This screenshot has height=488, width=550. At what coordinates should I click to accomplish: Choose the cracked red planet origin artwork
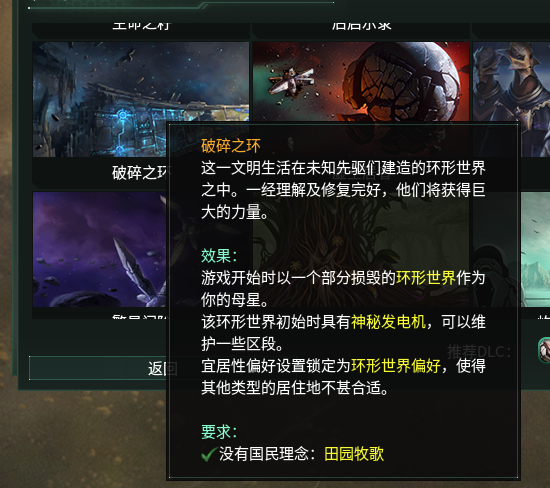pyautogui.click(x=361, y=82)
